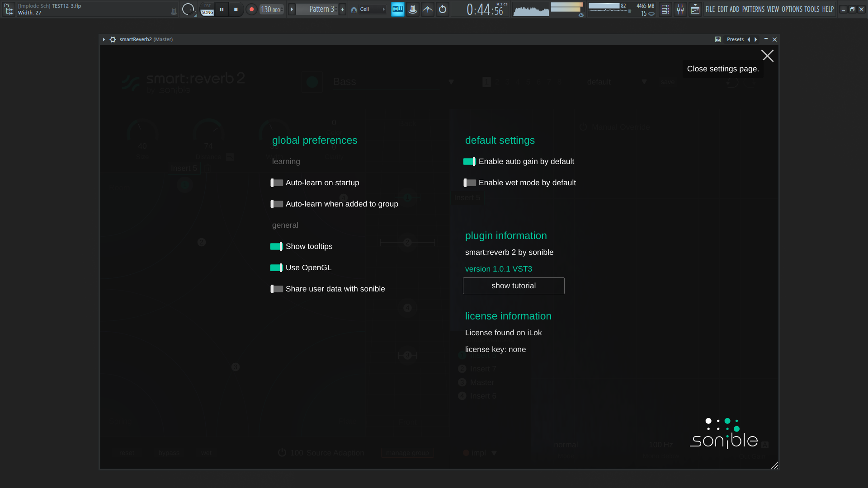
Task: Open the playlist view icon
Action: (x=665, y=9)
